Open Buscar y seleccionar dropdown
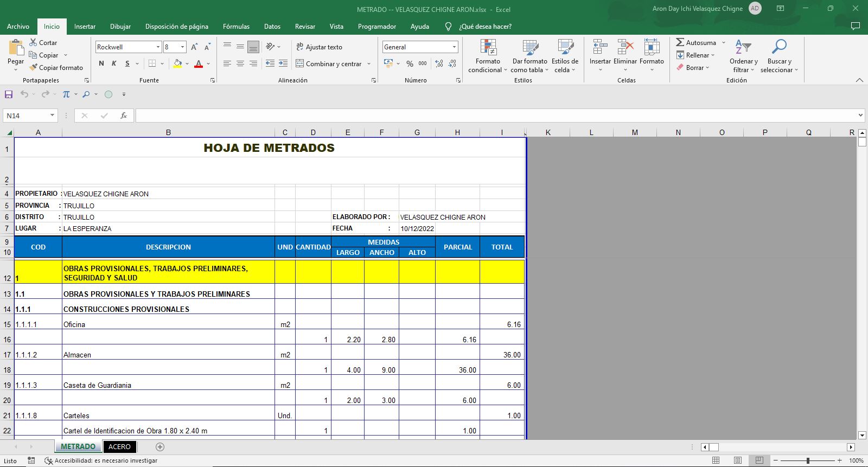 pos(779,56)
